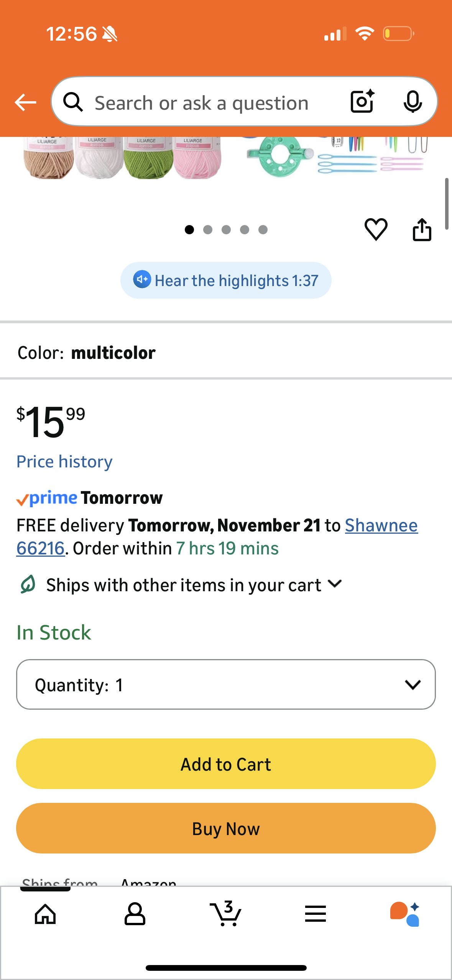Image resolution: width=452 pixels, height=980 pixels.
Task: Open the hamburger menu tab
Action: tap(315, 914)
